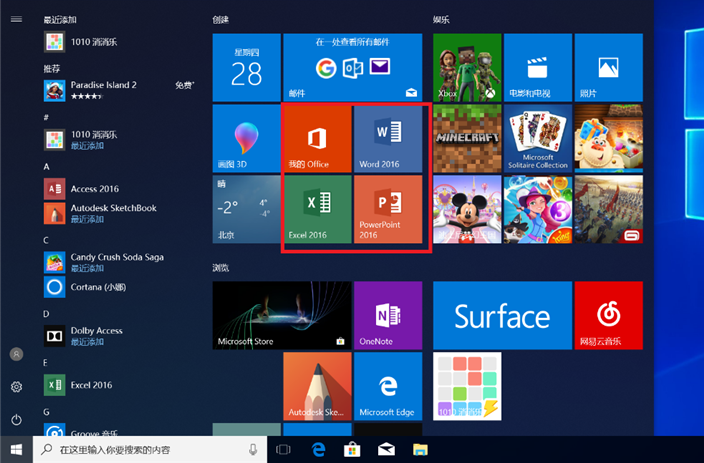Open the Photos tile
This screenshot has height=463, width=704.
click(609, 68)
